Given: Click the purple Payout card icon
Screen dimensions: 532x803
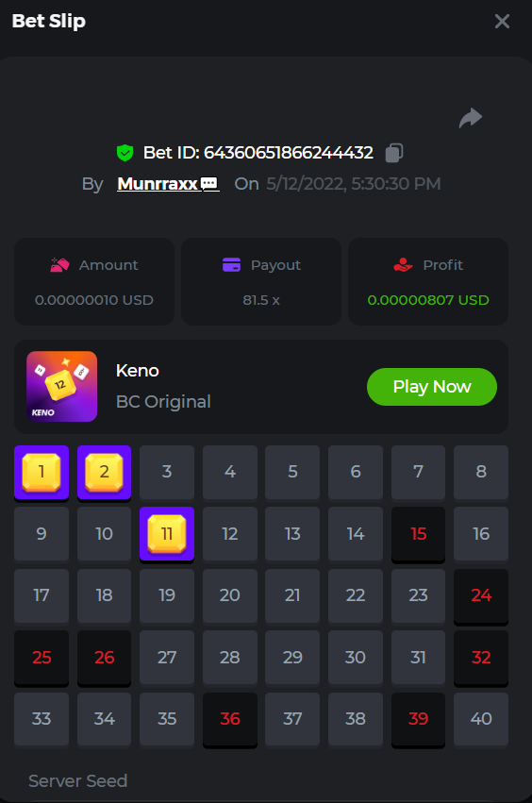Looking at the screenshot, I should pos(231,265).
